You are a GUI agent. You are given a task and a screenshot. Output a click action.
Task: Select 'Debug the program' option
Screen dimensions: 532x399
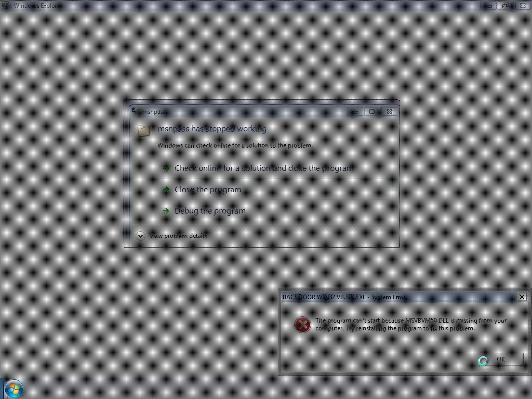pos(210,211)
